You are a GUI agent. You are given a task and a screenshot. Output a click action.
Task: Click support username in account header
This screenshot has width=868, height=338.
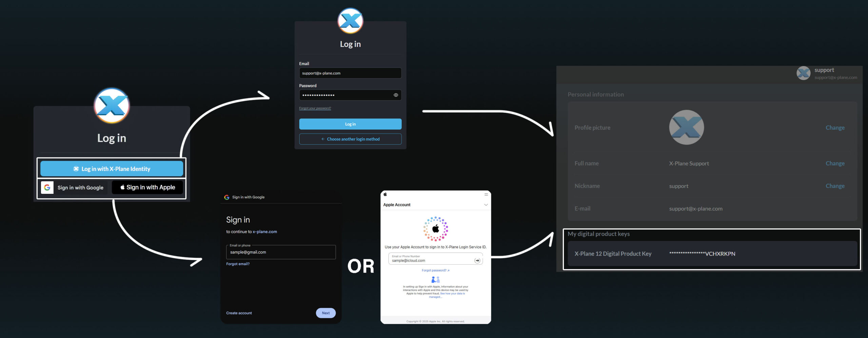click(824, 70)
